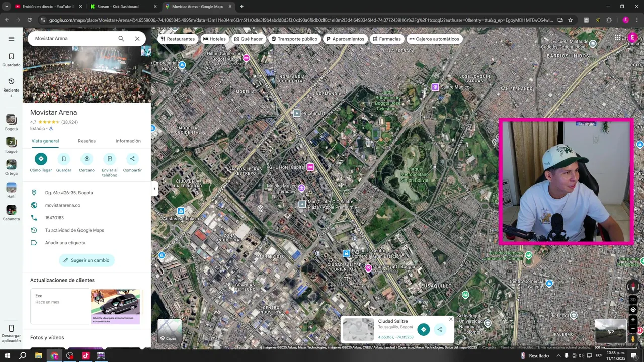Filter map by Farmacias
This screenshot has width=644, height=362.
click(x=387, y=39)
